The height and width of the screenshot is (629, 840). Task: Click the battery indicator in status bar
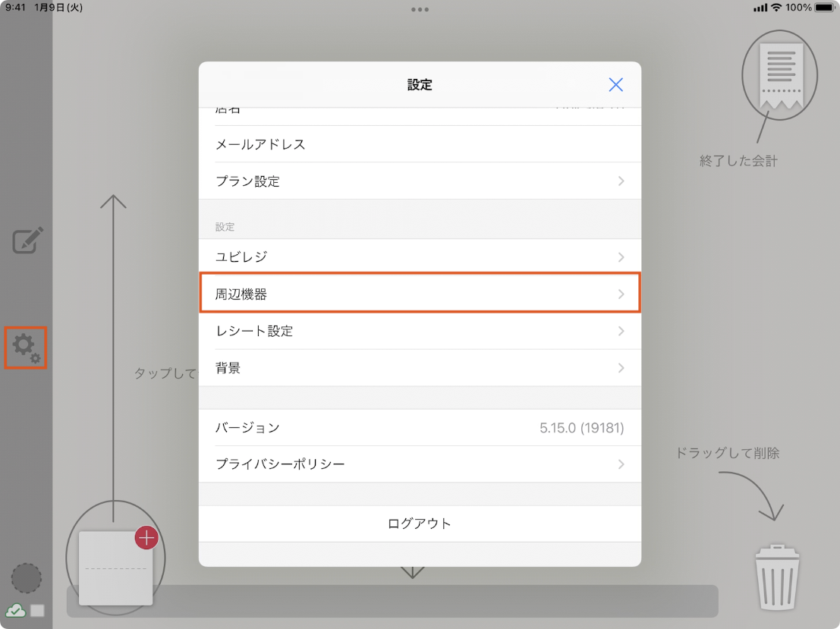[x=825, y=8]
